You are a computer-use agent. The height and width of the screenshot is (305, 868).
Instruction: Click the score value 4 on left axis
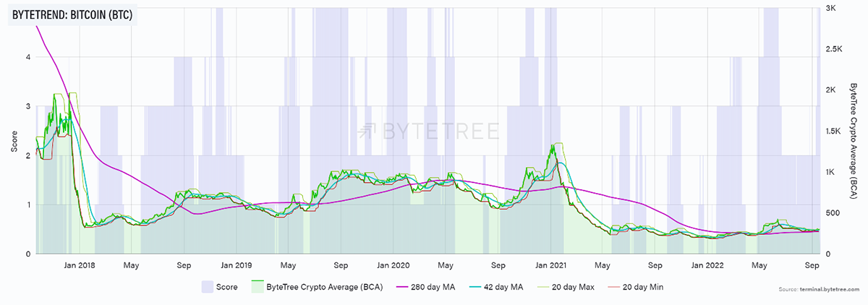[x=27, y=57]
